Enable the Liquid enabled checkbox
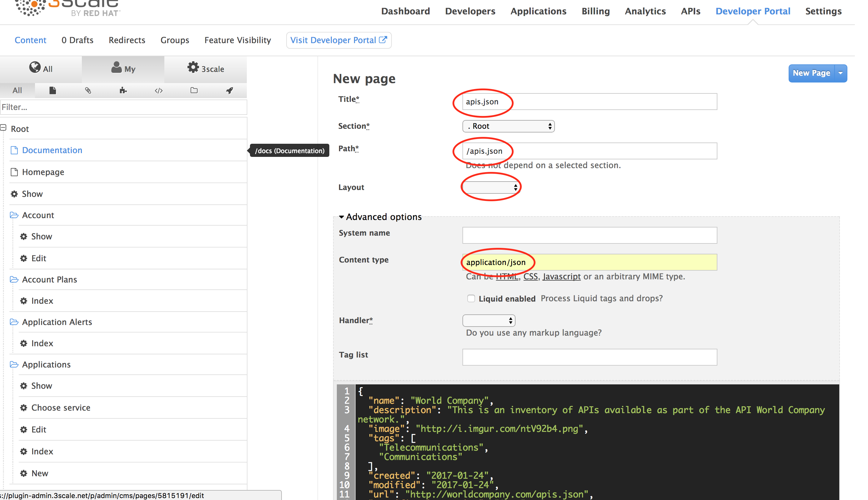Screen dimensions: 868x500 tap(471, 298)
